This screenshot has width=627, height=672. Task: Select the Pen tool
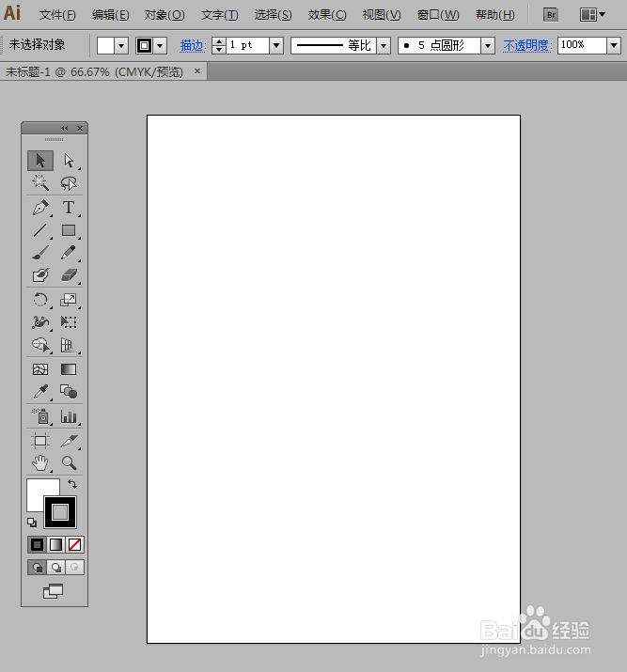click(40, 208)
